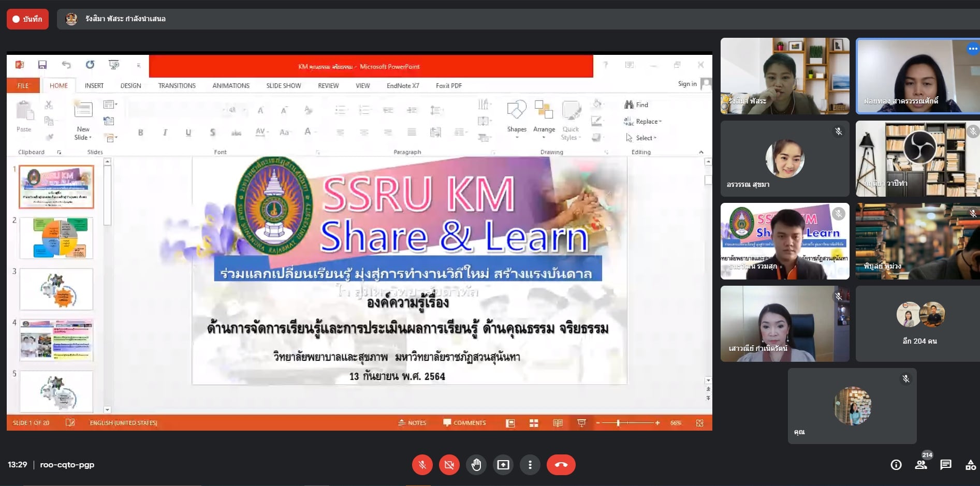
Task: Turn on the camera in the call bar
Action: pyautogui.click(x=449, y=465)
